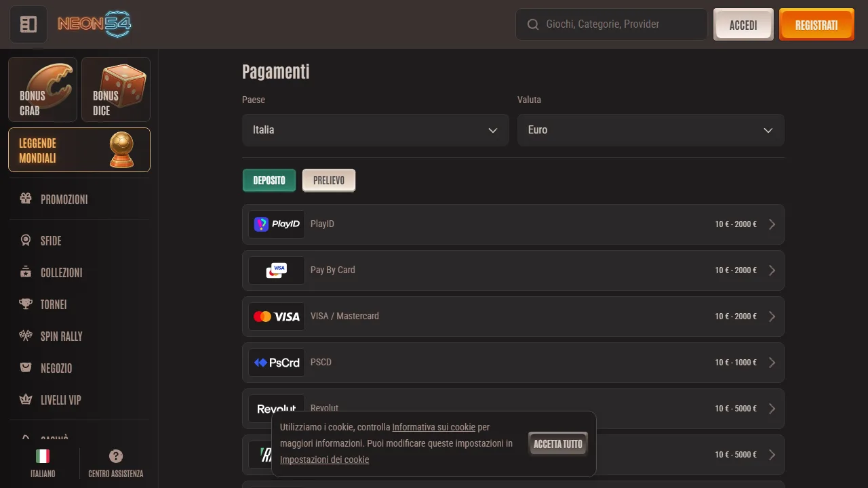Screen dimensions: 868x488
Task: Select the Deposito tab
Action: click(x=269, y=180)
